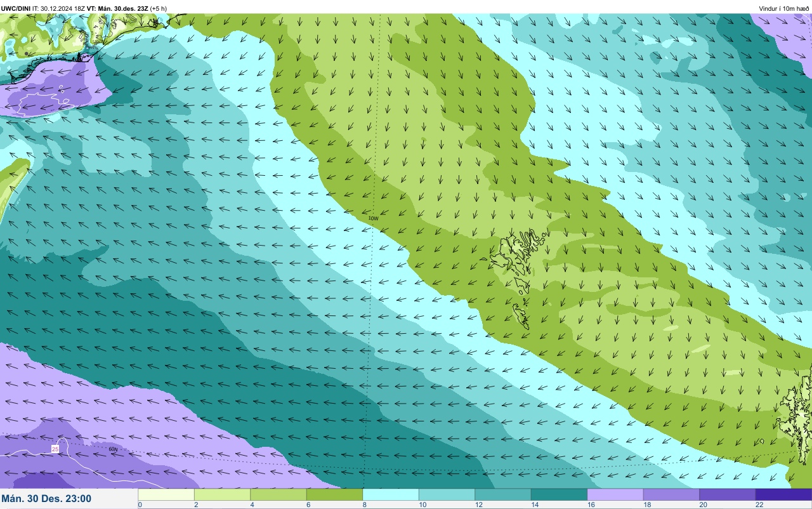Click the pale yellow 0–2 legend swatch

tap(166, 494)
